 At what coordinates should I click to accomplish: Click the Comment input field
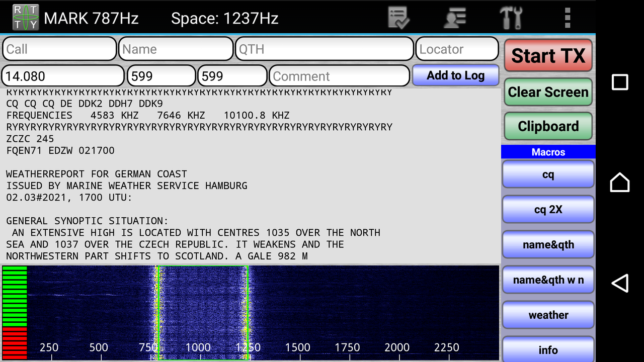340,76
